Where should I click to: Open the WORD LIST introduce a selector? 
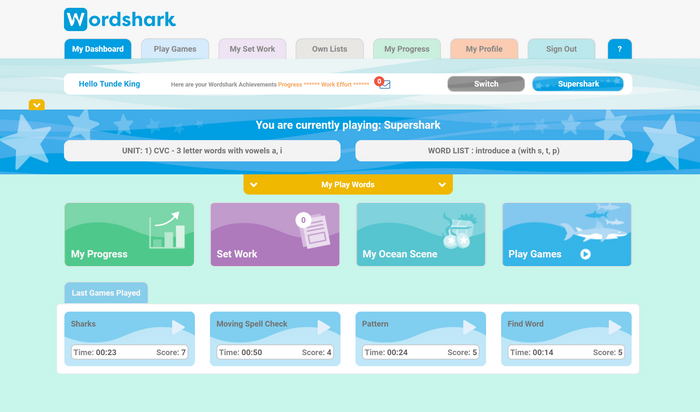pyautogui.click(x=494, y=151)
